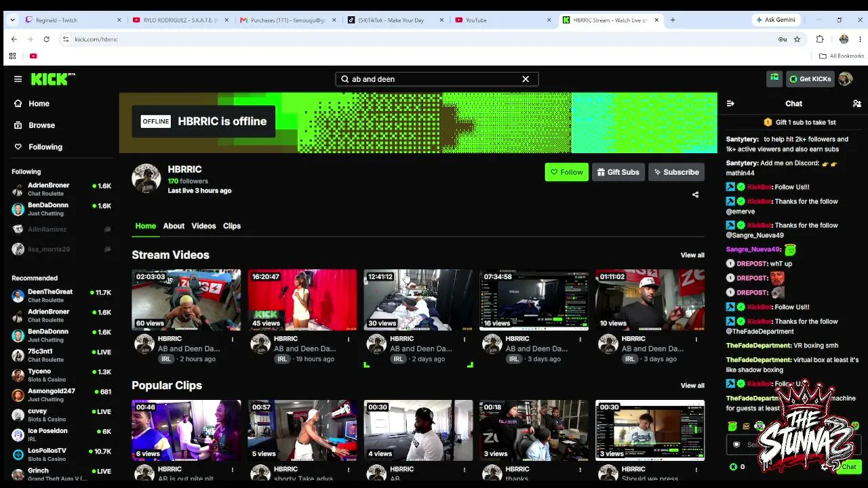Open the user profile avatar menu

point(845,79)
